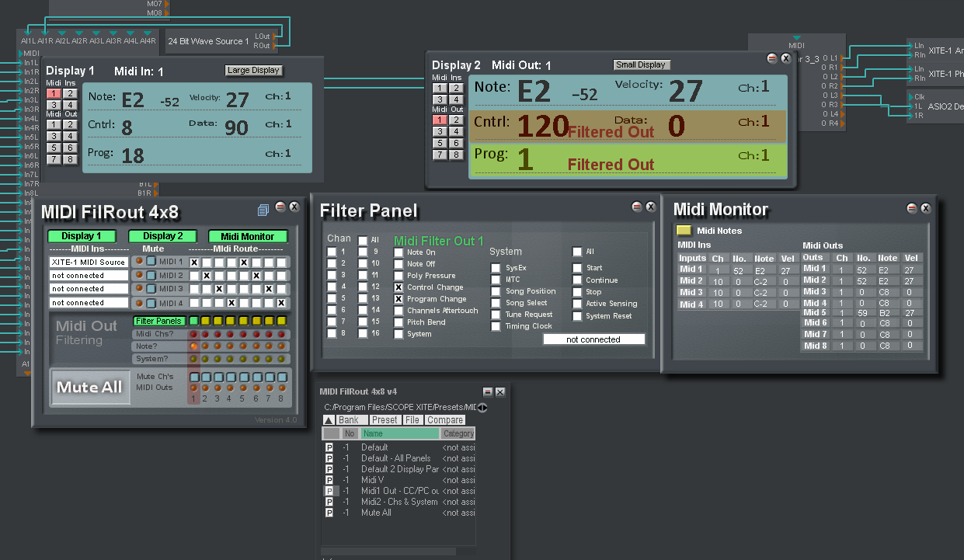
Task: Click the MIDI Outs LED under column 3
Action: coord(217,386)
